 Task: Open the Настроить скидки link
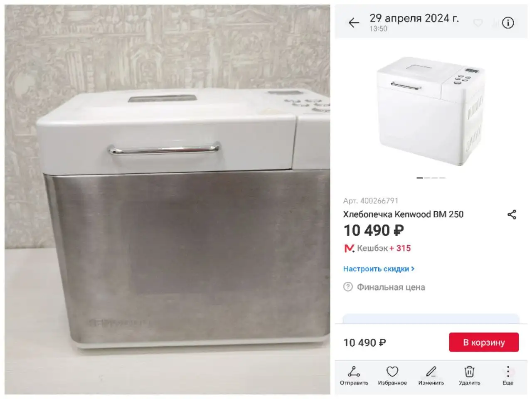376,269
